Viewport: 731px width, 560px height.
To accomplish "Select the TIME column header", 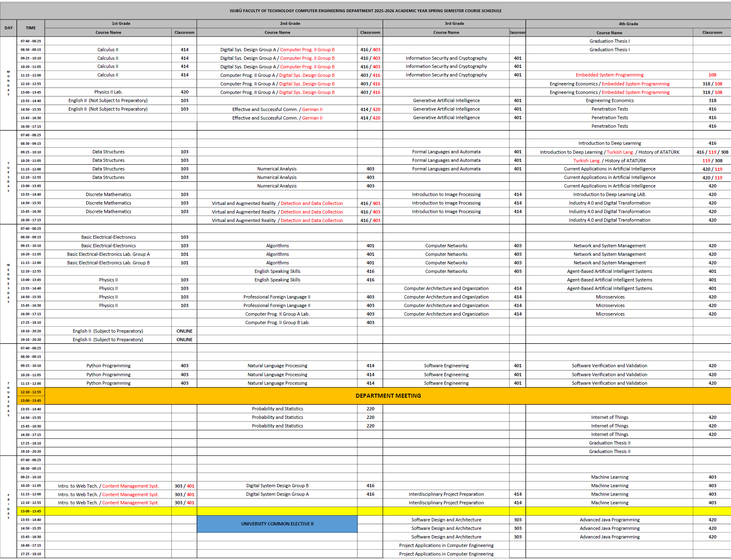I will pos(31,28).
